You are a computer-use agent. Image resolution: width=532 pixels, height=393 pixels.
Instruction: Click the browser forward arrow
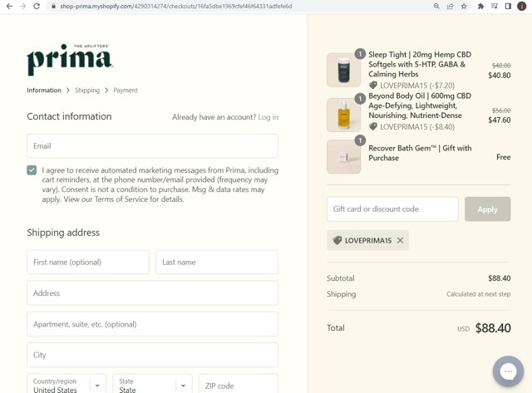point(22,6)
